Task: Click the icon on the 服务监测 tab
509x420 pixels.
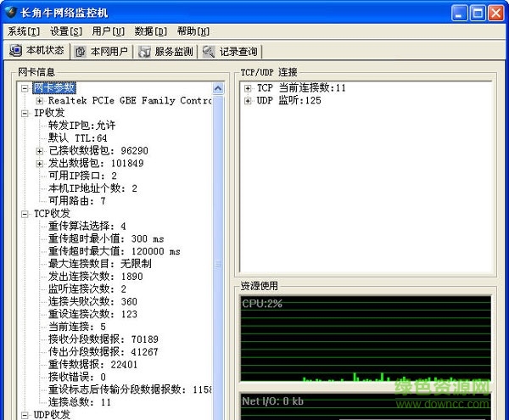Action: click(143, 52)
